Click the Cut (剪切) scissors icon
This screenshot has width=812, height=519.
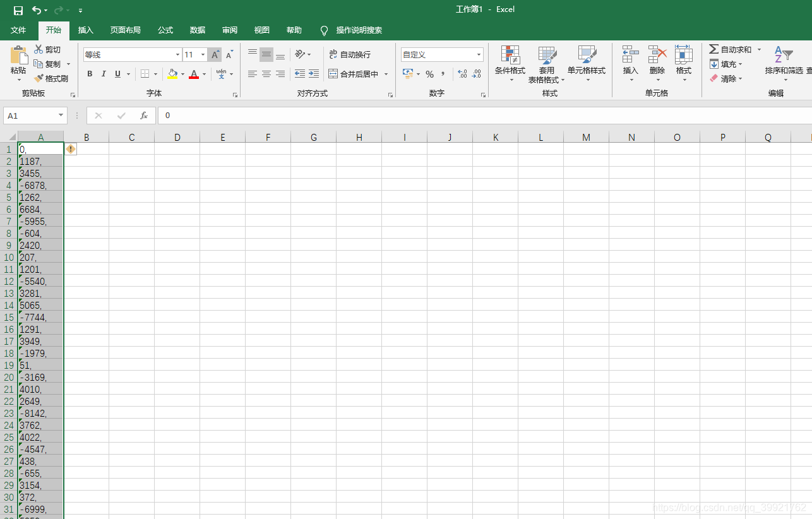(39, 49)
